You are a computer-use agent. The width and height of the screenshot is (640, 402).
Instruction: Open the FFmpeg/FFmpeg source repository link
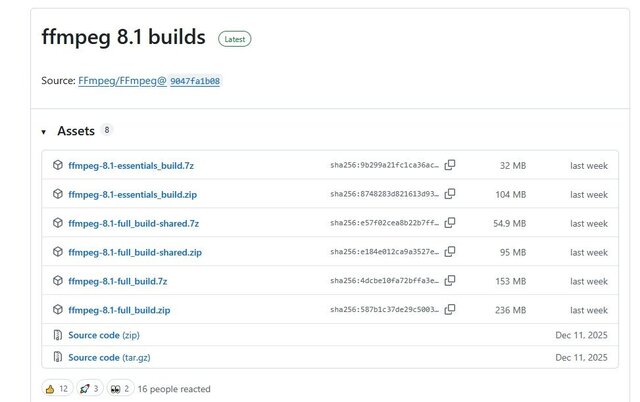(122, 80)
